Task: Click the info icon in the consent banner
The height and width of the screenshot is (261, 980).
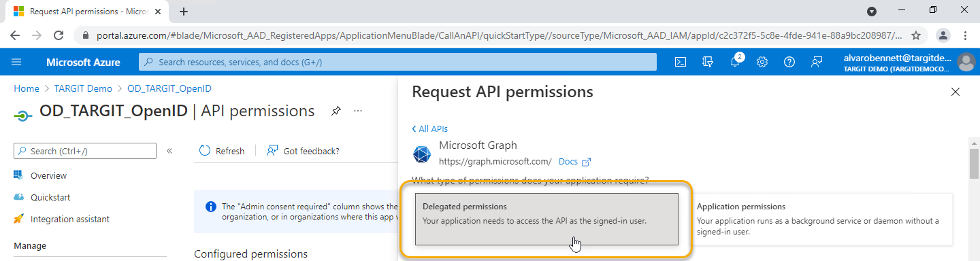Action: click(x=210, y=206)
